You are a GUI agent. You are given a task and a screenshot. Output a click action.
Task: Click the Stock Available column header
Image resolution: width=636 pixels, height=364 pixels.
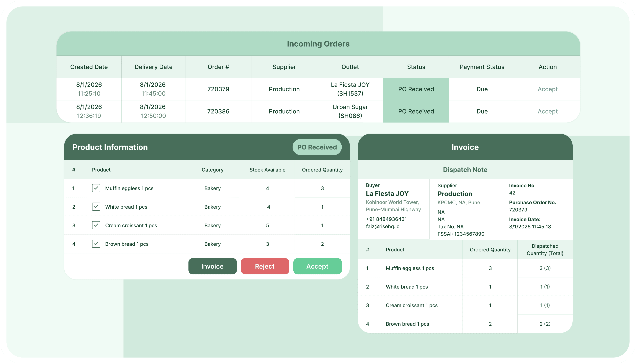267,169
